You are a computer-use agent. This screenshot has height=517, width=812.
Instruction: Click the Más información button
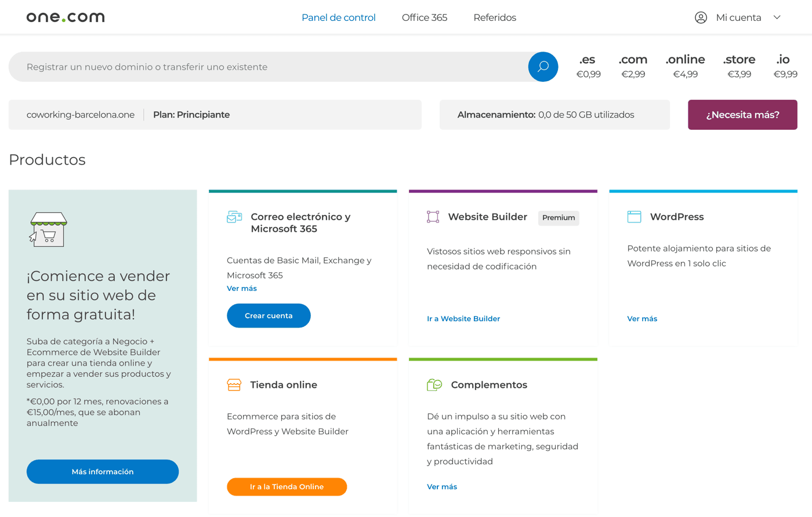(103, 472)
